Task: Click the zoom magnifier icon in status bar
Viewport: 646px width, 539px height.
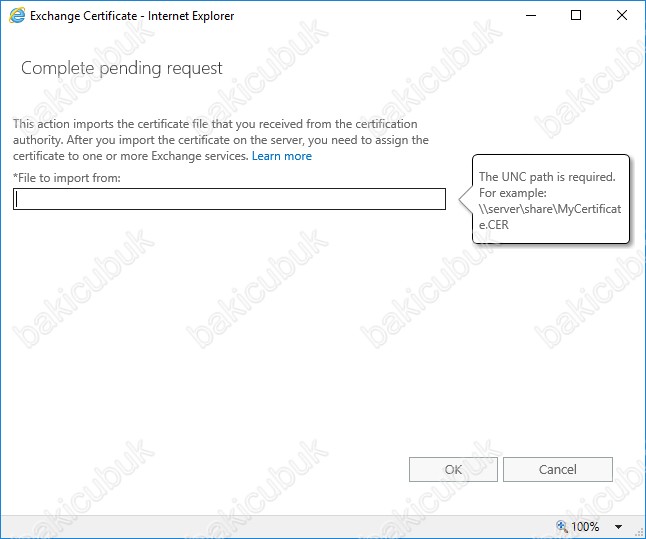Action: [562, 526]
